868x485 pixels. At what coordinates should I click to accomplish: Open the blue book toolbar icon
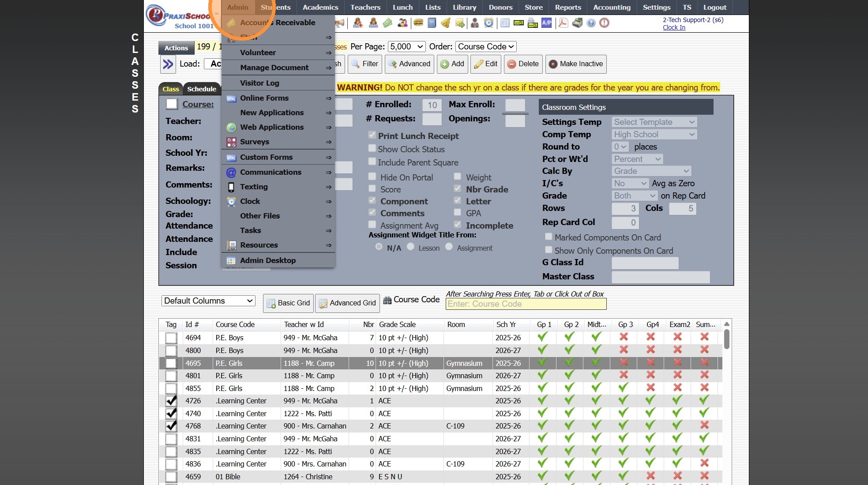coord(432,23)
